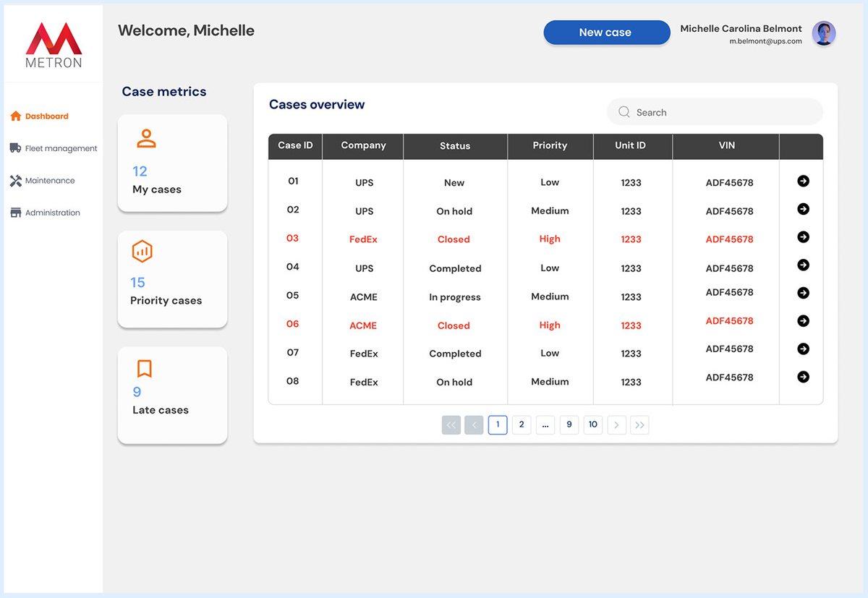868x598 pixels.
Task: Click Completed status in case 04
Action: (455, 268)
